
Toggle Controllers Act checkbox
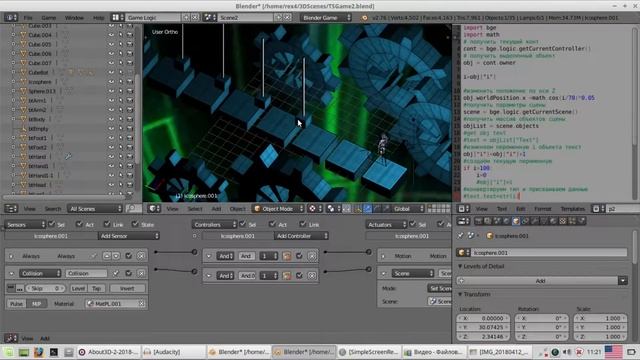pyautogui.click(x=273, y=224)
